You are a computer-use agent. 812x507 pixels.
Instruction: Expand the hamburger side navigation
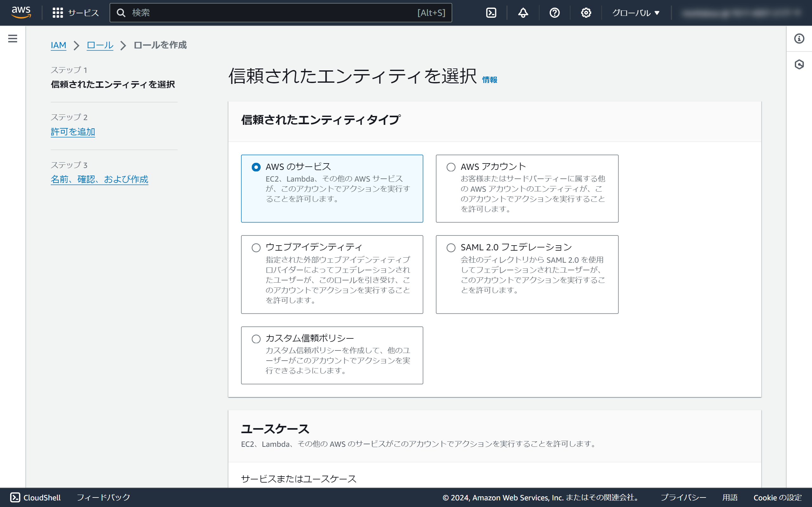pyautogui.click(x=13, y=39)
